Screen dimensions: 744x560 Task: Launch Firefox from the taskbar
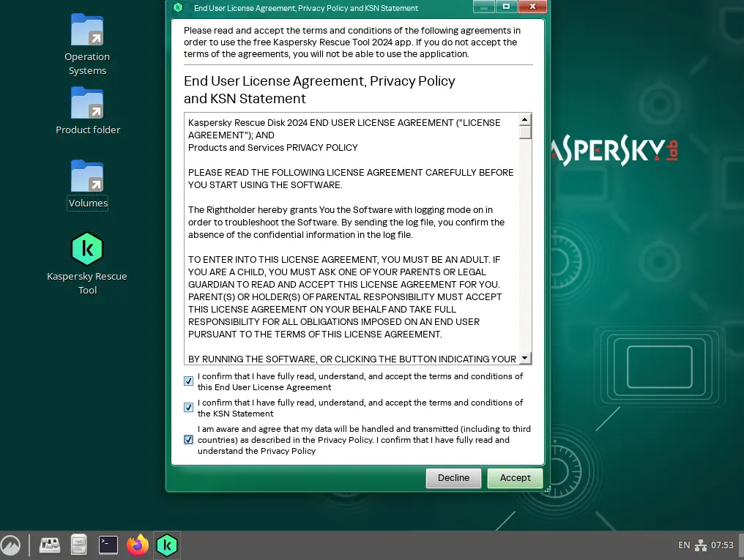pos(137,545)
